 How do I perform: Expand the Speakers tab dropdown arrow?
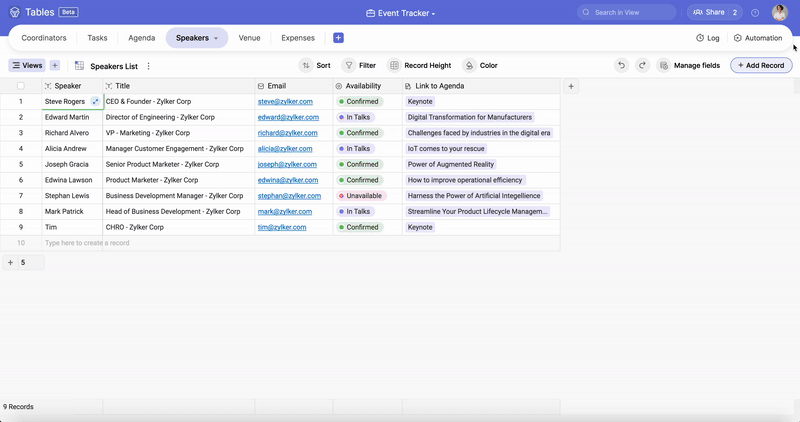216,38
